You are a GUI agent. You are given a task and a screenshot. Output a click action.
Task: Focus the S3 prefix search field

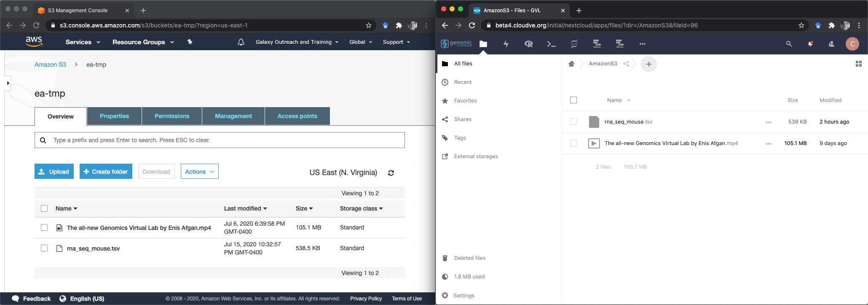pyautogui.click(x=220, y=140)
